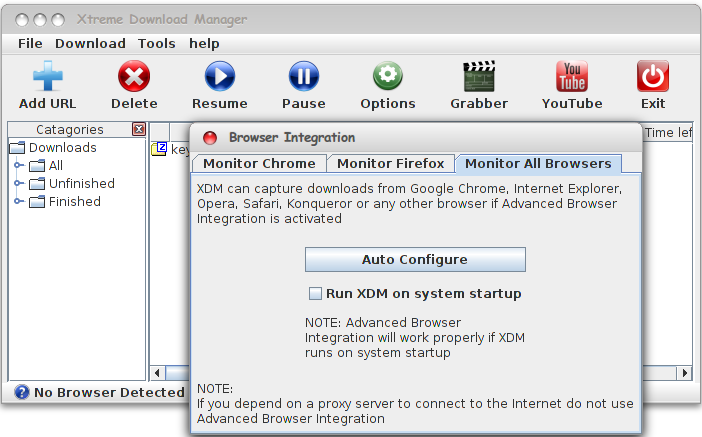Select the Finished category label
Image resolution: width=702 pixels, height=437 pixels.
[x=75, y=202]
